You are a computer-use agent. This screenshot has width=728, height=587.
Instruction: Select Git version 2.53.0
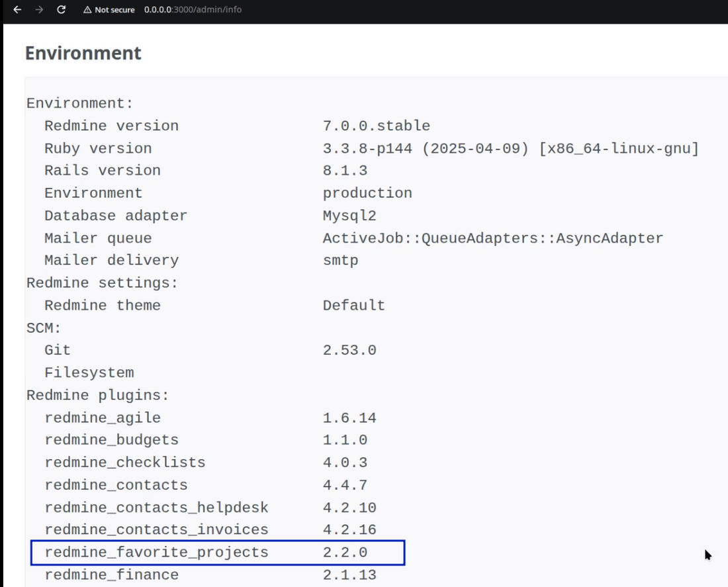pos(349,350)
